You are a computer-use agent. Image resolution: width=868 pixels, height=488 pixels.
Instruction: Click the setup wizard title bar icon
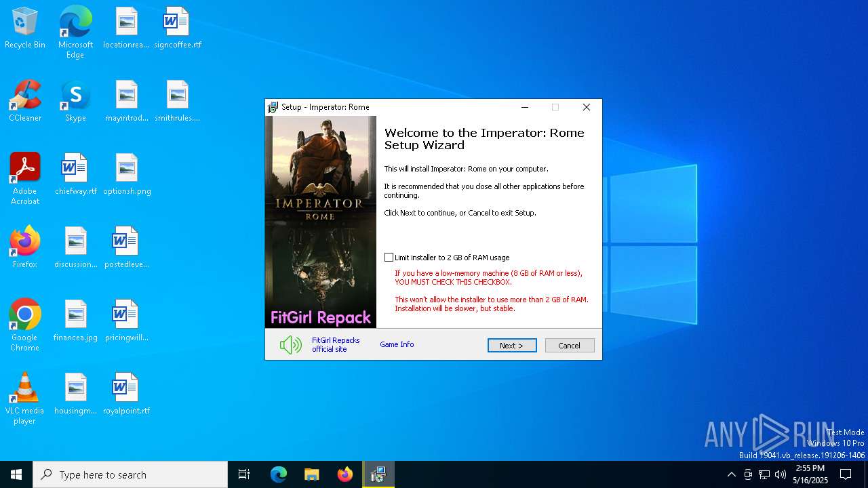point(273,107)
